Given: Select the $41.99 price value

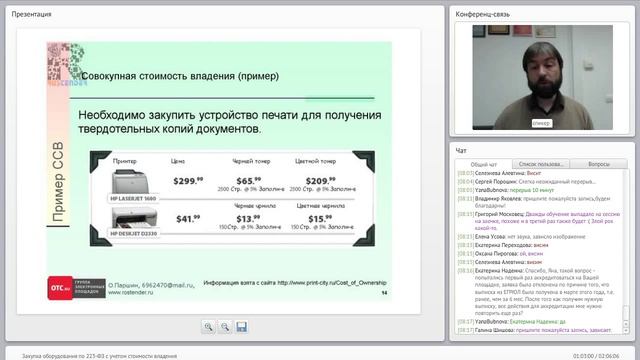Looking at the screenshot, I should 188,219.
